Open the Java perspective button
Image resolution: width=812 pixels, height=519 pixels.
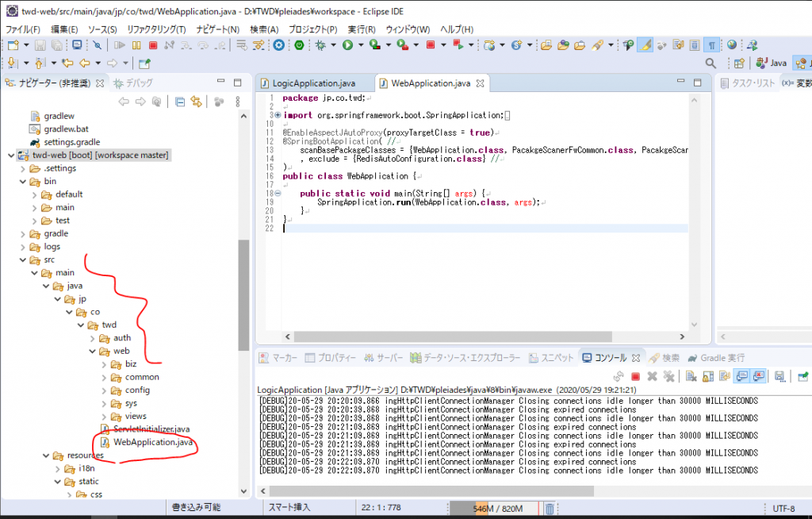[772, 63]
